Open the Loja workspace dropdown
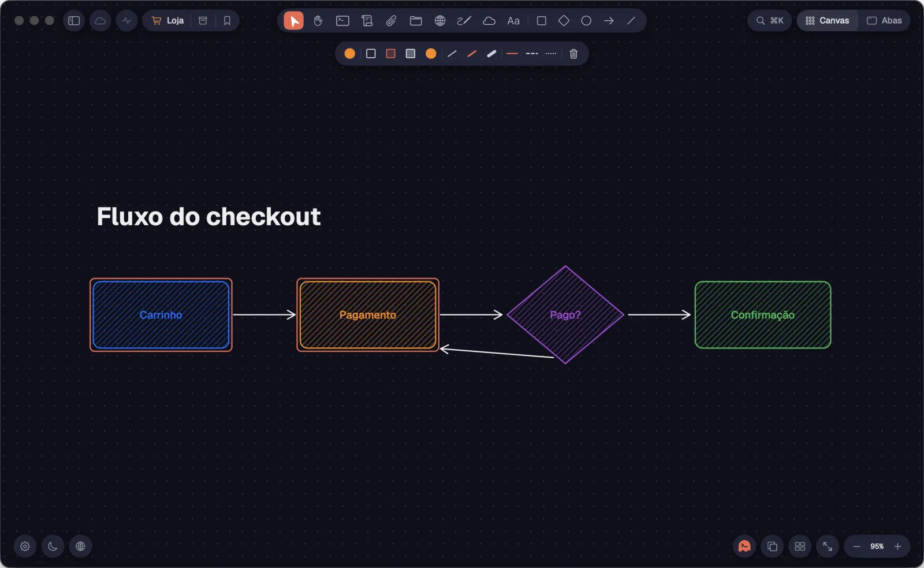 pyautogui.click(x=167, y=21)
